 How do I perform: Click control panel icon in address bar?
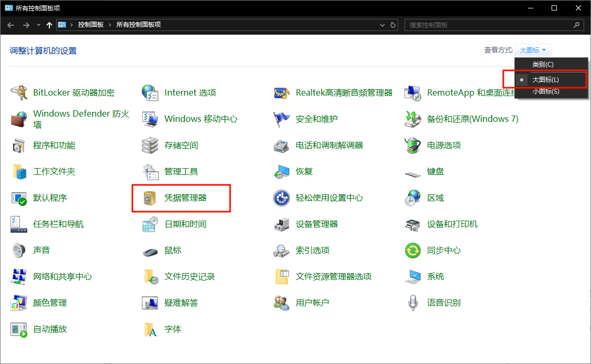[62, 25]
